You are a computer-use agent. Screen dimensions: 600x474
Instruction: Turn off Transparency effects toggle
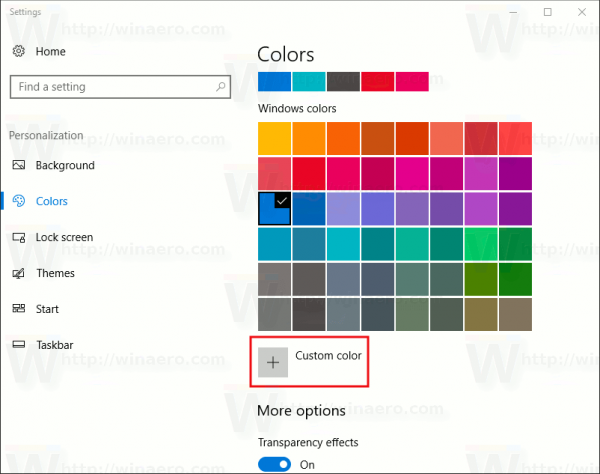273,464
